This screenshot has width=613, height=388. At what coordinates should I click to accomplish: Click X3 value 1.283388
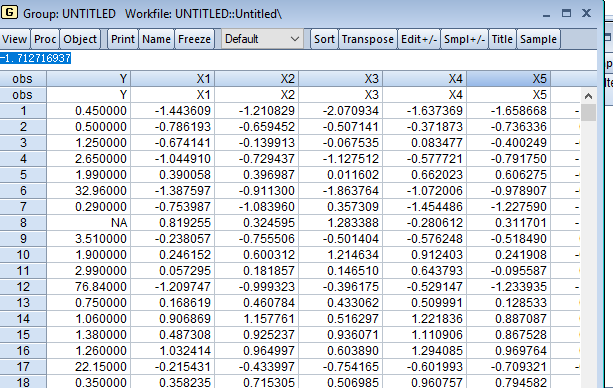pos(341,223)
